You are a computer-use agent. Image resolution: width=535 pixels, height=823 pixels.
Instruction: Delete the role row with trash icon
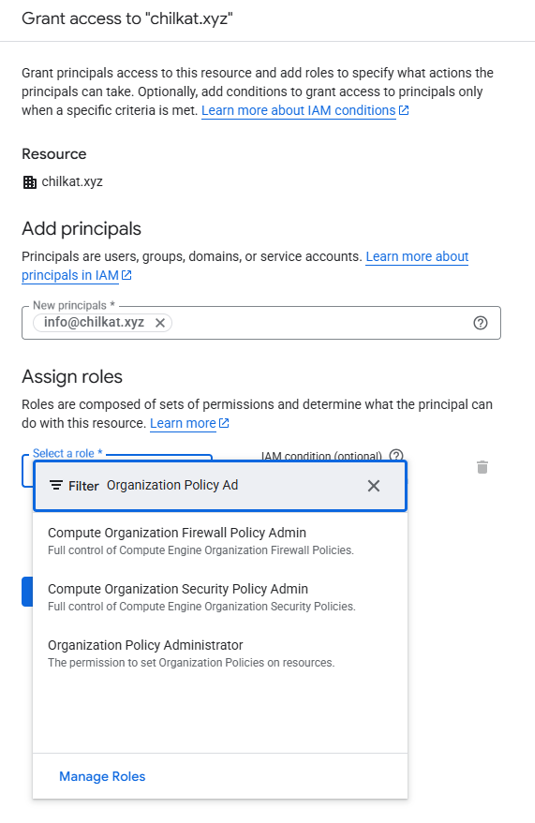pos(482,467)
